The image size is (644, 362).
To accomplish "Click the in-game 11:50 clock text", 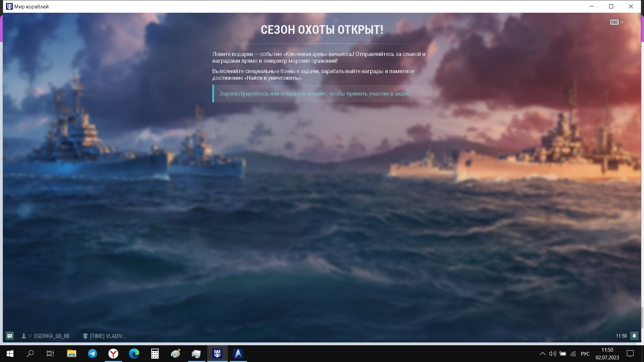I will pyautogui.click(x=621, y=336).
